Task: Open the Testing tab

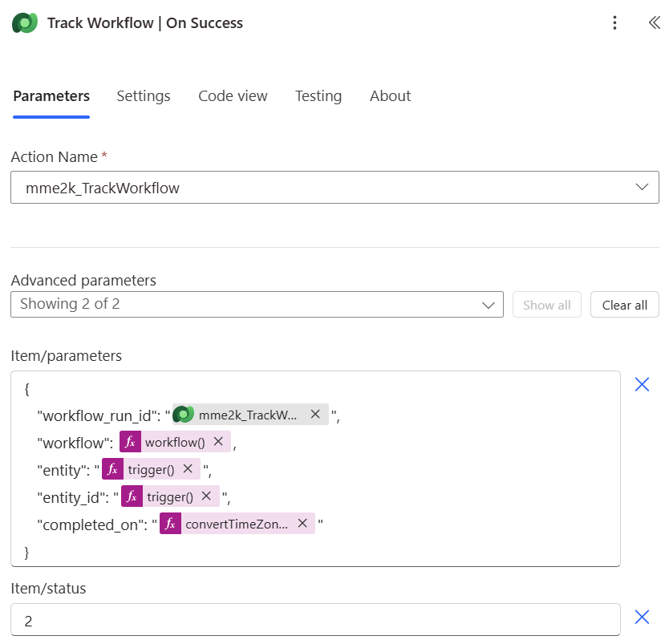Action: coord(318,96)
